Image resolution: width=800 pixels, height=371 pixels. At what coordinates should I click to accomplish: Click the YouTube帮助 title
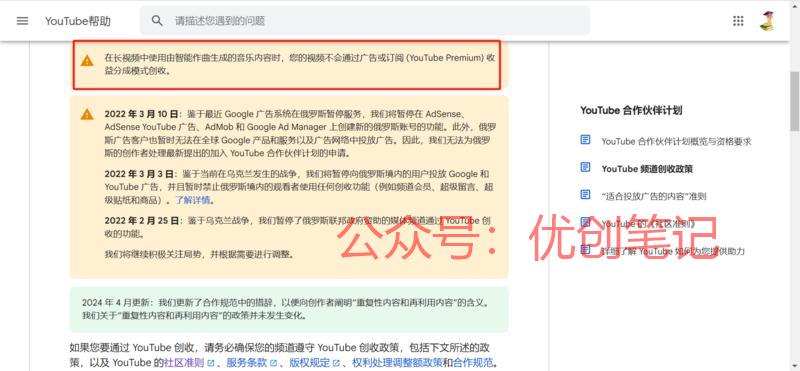tap(78, 21)
